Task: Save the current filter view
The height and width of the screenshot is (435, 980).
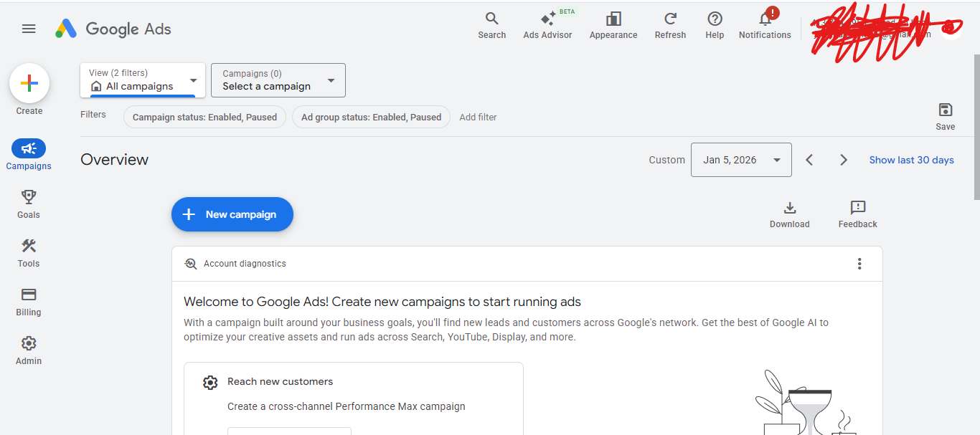Action: [945, 110]
